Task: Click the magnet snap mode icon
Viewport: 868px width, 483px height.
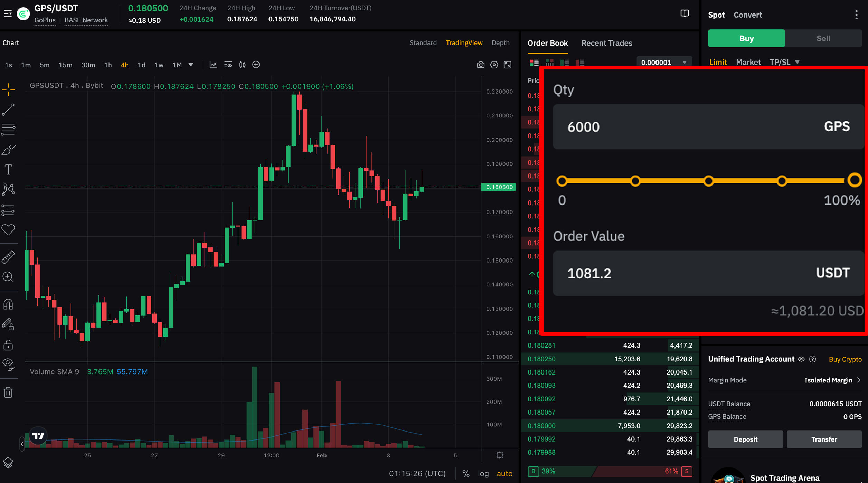Action: click(x=8, y=304)
